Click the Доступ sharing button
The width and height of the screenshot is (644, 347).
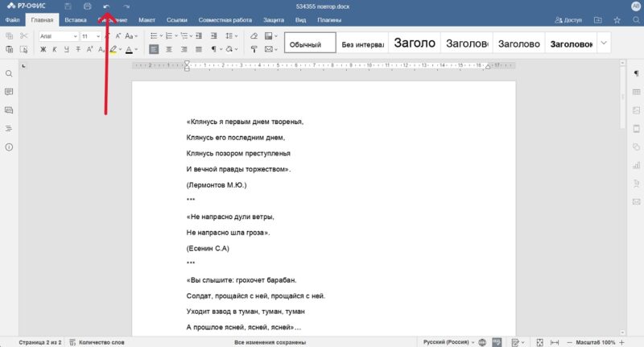[x=568, y=19]
